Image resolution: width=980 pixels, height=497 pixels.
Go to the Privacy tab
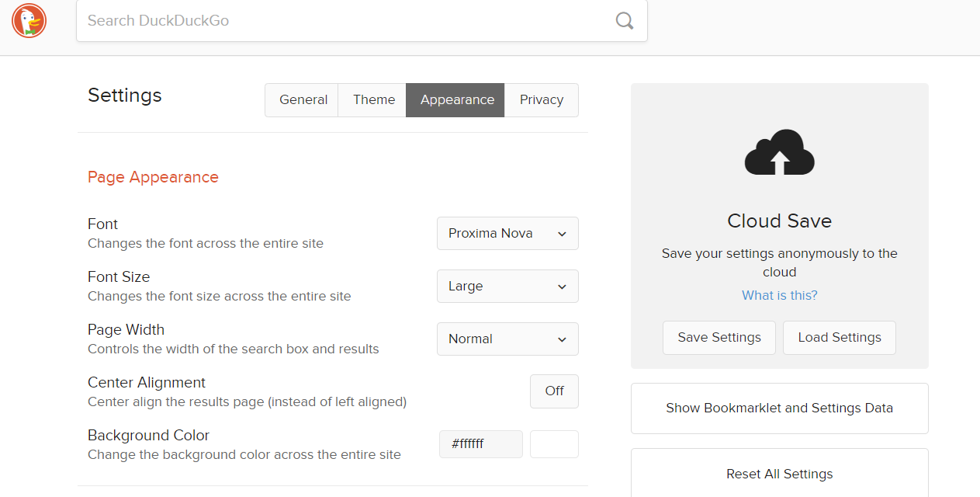click(542, 100)
